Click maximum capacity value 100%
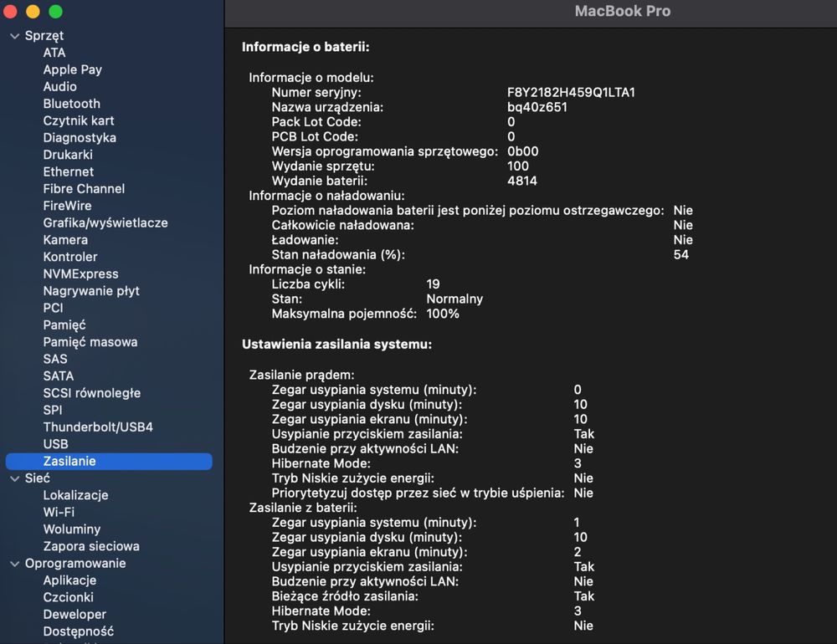The width and height of the screenshot is (837, 644). click(443, 314)
